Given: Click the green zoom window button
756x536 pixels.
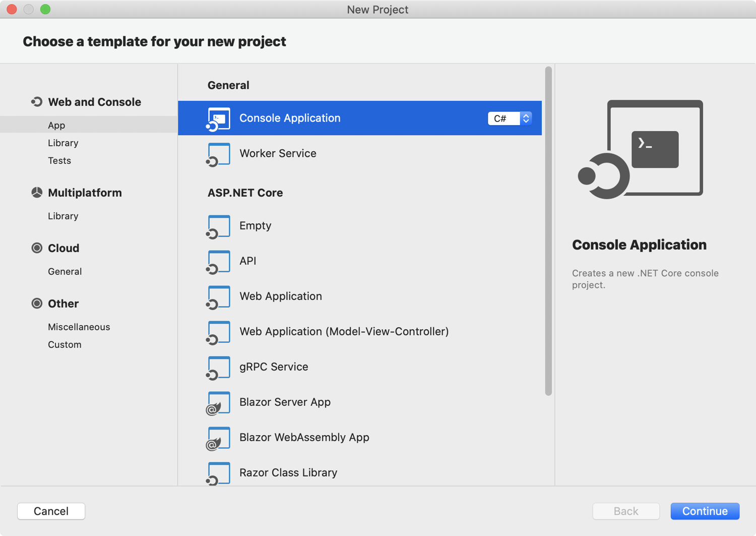Looking at the screenshot, I should click(45, 9).
